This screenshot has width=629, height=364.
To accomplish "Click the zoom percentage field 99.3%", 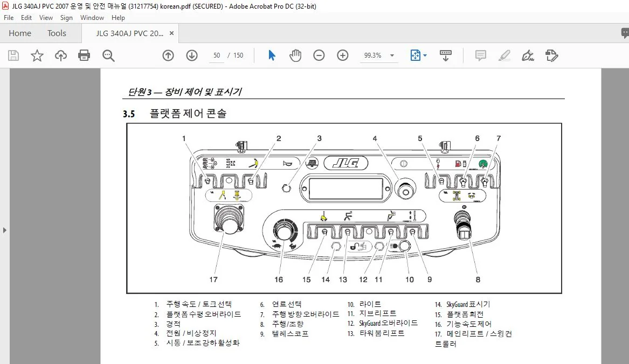I will [372, 55].
